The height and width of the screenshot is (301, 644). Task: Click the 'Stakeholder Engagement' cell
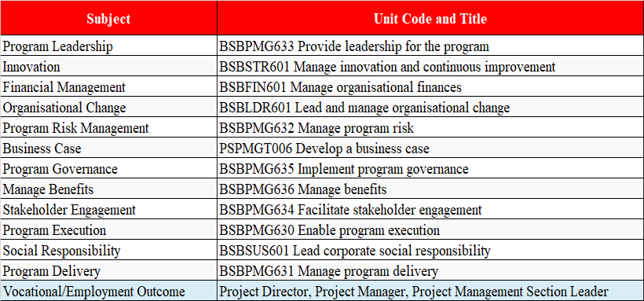pyautogui.click(x=108, y=210)
